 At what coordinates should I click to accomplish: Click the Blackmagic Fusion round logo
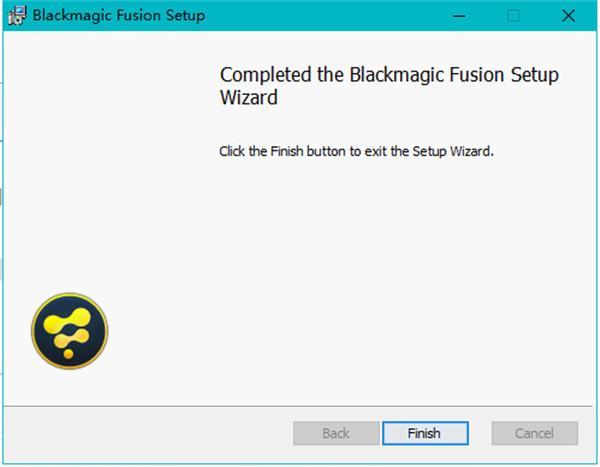coord(69,331)
